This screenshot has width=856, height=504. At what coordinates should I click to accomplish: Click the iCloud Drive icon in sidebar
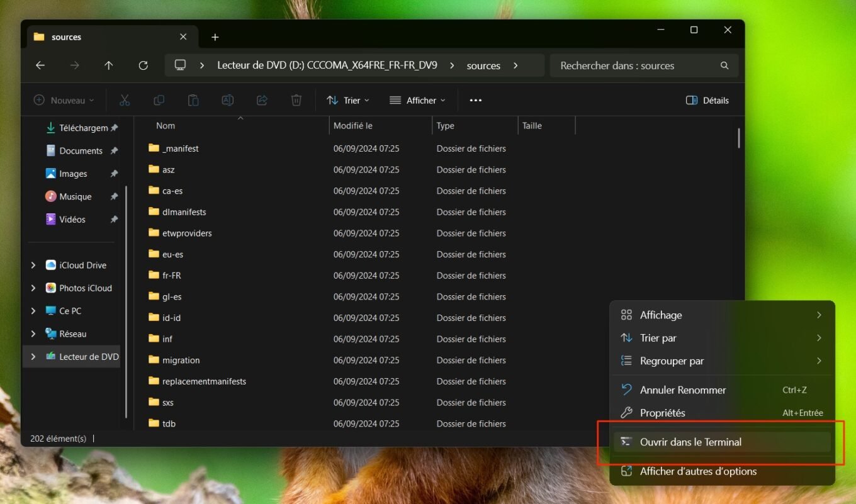tap(51, 265)
